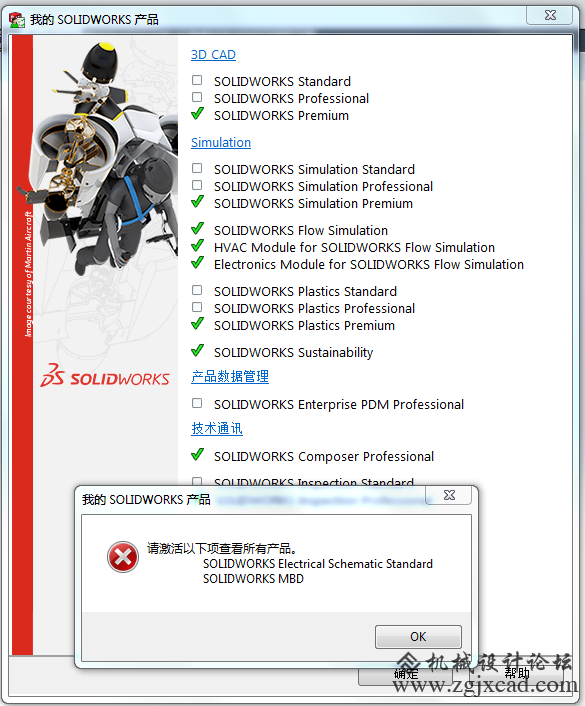Viewport: 585px width, 706px height.
Task: Click green checkmark beside SOLIDWORKS Flow Simulation
Action: pos(197,229)
